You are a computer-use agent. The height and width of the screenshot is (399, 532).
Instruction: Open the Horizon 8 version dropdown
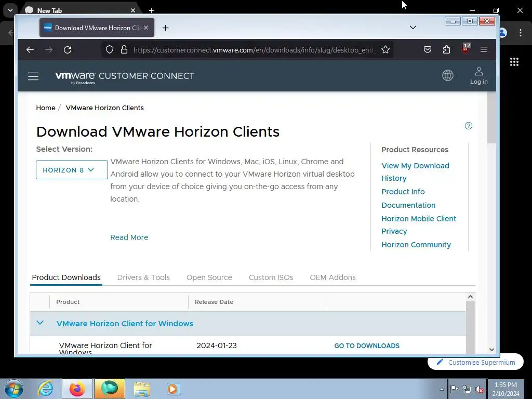72,170
